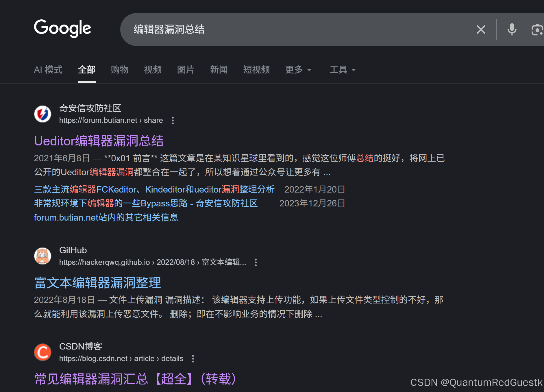Click the hackerqwq.github.io breadcrumb URL
The image size is (544, 392).
pyautogui.click(x=153, y=262)
